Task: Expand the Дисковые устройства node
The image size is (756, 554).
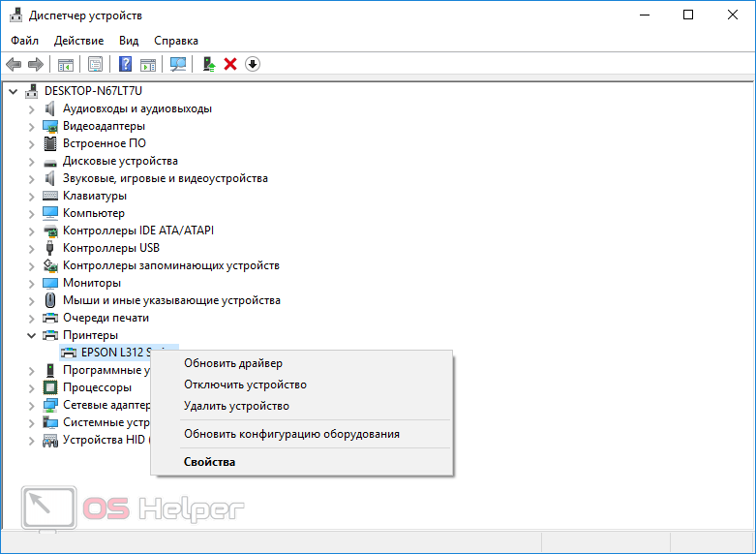Action: (31, 161)
